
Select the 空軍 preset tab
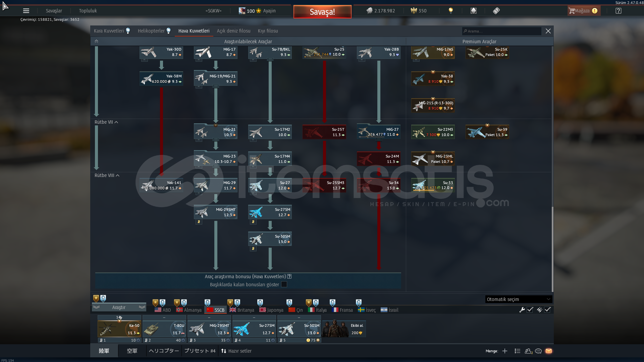click(132, 351)
